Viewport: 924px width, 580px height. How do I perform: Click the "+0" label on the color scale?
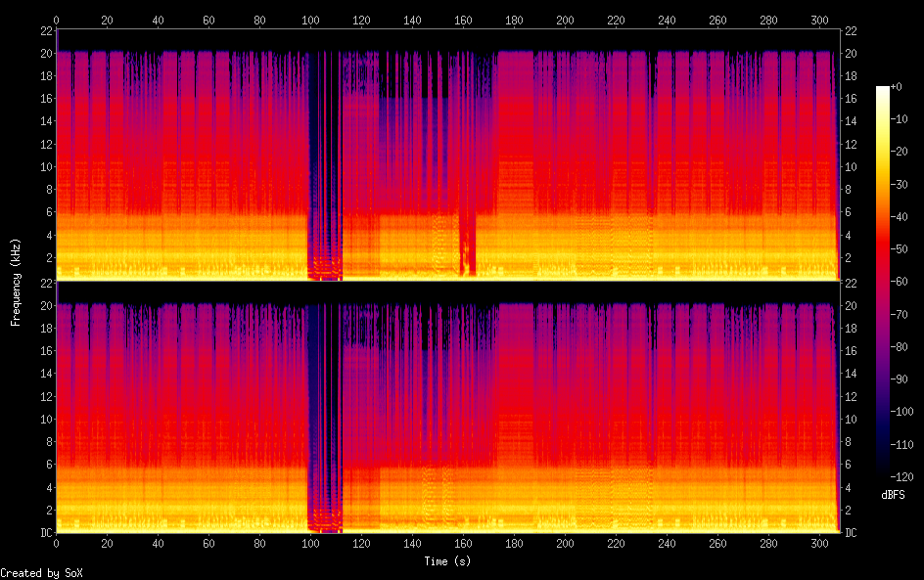click(896, 86)
